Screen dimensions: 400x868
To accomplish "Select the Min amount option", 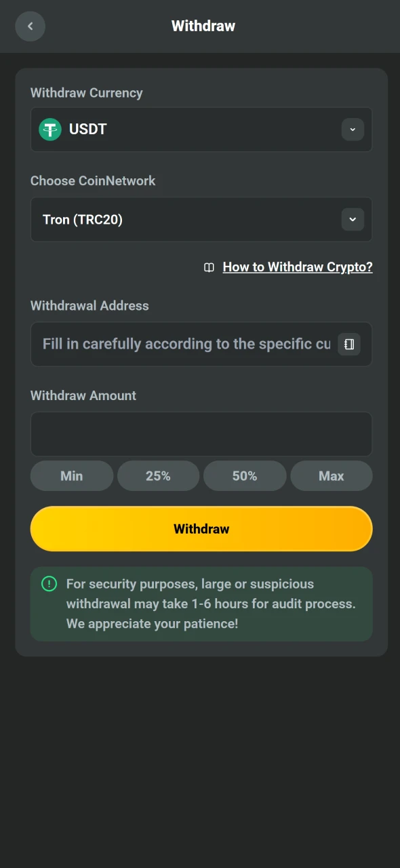I will [71, 475].
